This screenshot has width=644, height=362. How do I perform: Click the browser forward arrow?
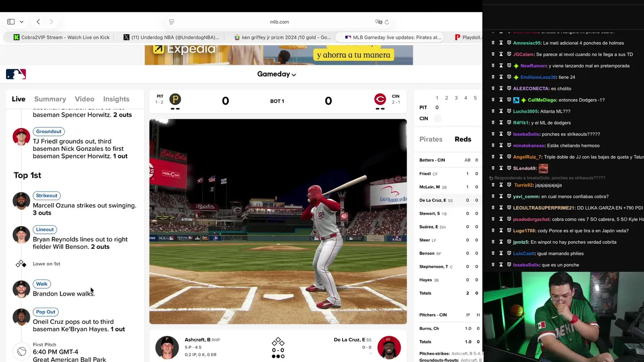[x=51, y=22]
